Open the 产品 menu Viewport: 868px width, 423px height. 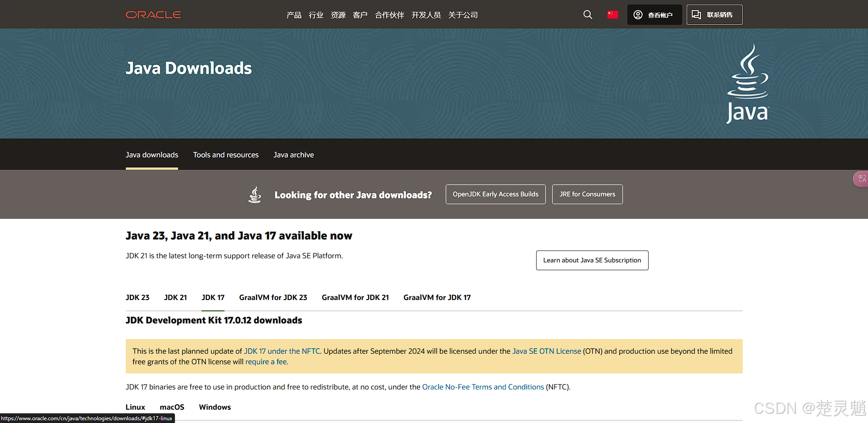coord(294,15)
